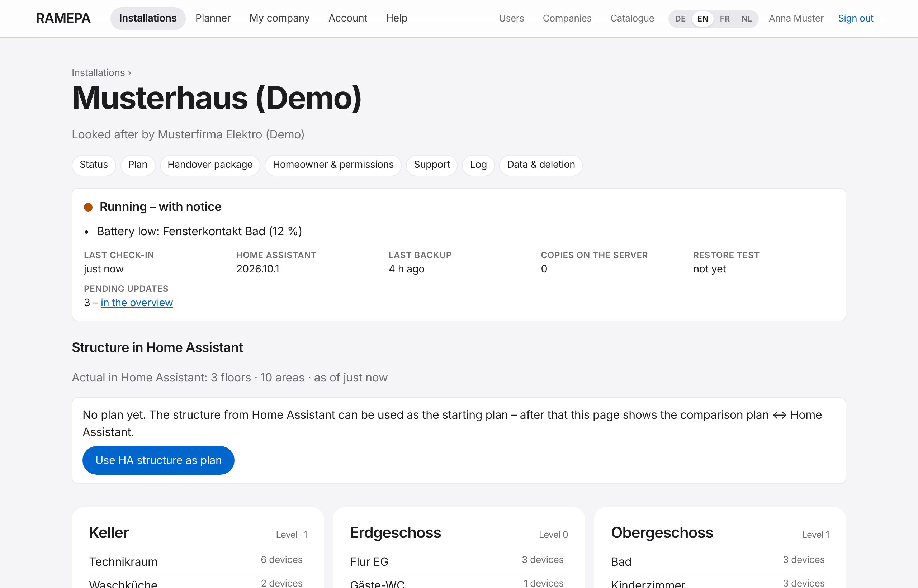Open Homeowner & permissions section
Viewport: 918px width, 588px height.
coord(333,165)
